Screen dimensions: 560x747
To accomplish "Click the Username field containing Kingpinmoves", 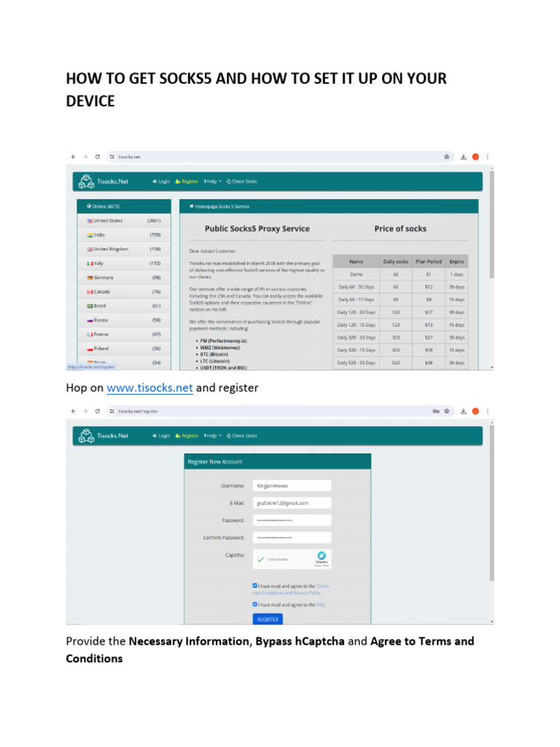I will coord(292,486).
